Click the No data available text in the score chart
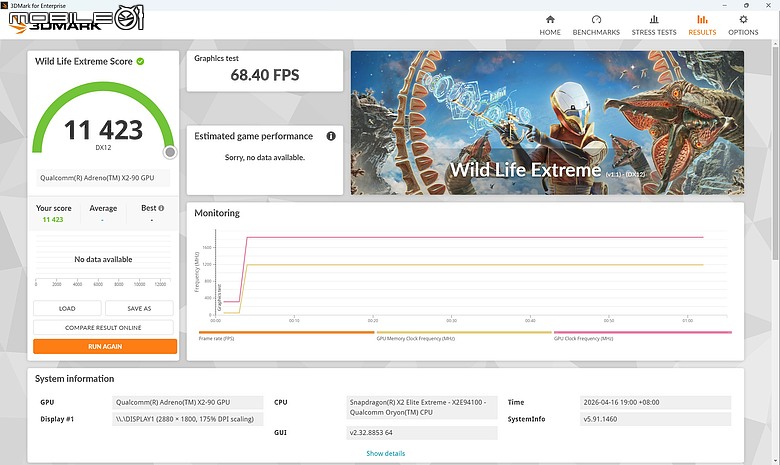This screenshot has width=780, height=465. click(x=103, y=259)
